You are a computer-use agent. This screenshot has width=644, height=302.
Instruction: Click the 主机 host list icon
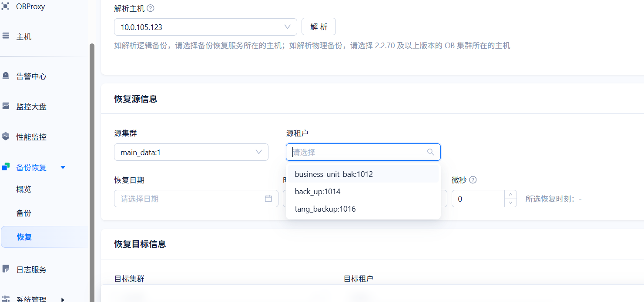pos(6,37)
